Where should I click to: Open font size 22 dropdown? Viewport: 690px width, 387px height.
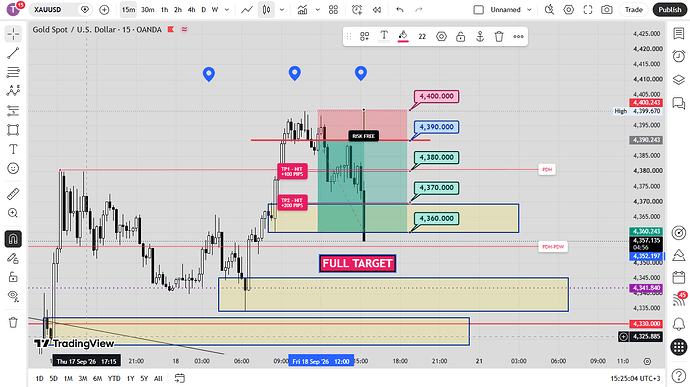pyautogui.click(x=422, y=37)
